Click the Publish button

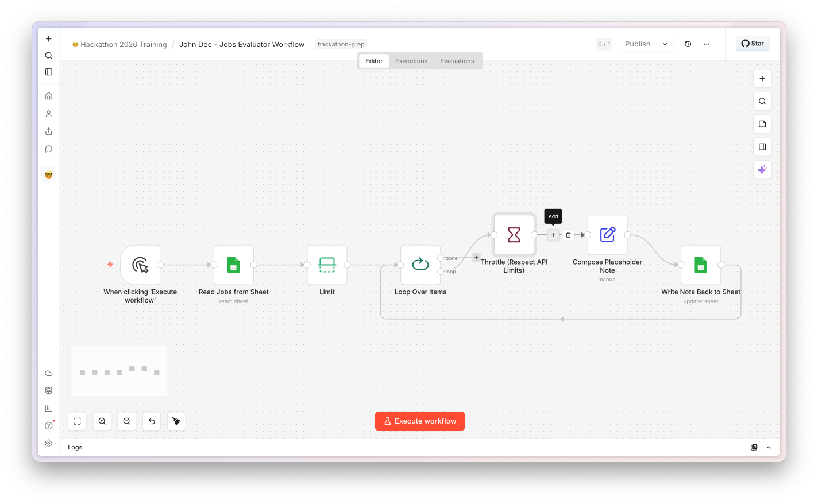638,44
